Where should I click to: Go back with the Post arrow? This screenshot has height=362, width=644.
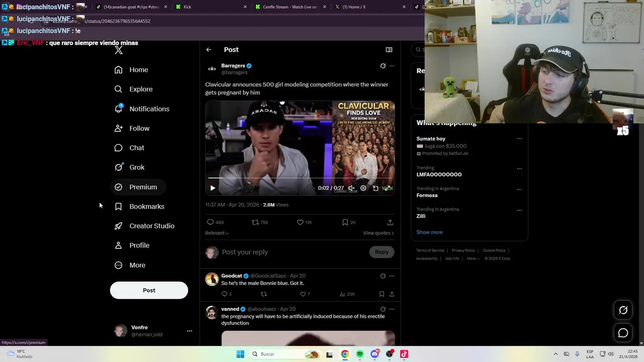point(209,50)
